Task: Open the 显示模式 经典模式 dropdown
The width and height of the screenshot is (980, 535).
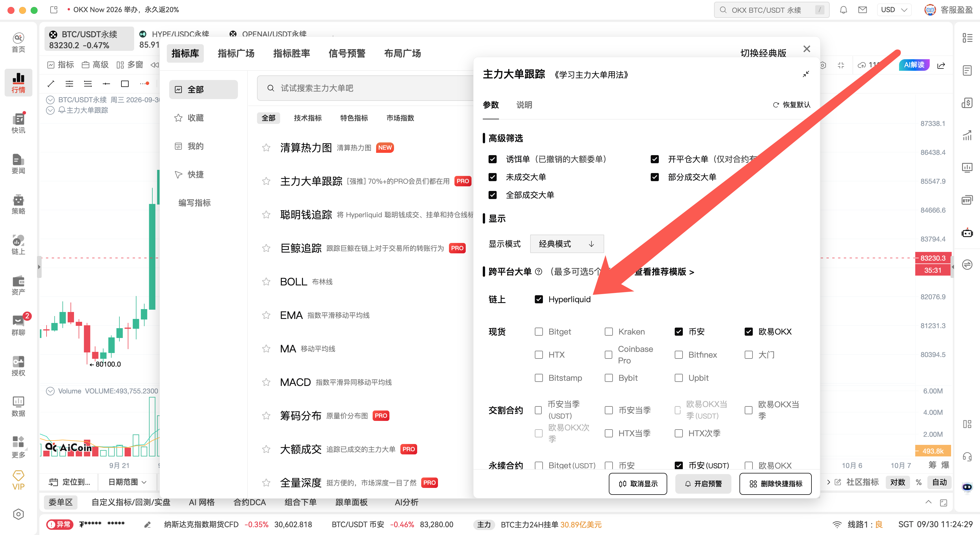Action: pyautogui.click(x=567, y=244)
